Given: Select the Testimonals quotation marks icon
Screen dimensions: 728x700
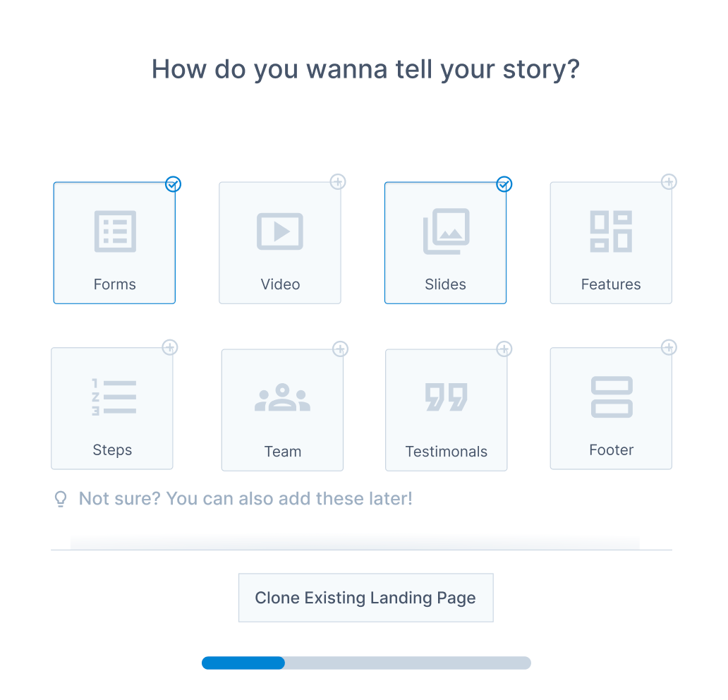Looking at the screenshot, I should pos(446,397).
